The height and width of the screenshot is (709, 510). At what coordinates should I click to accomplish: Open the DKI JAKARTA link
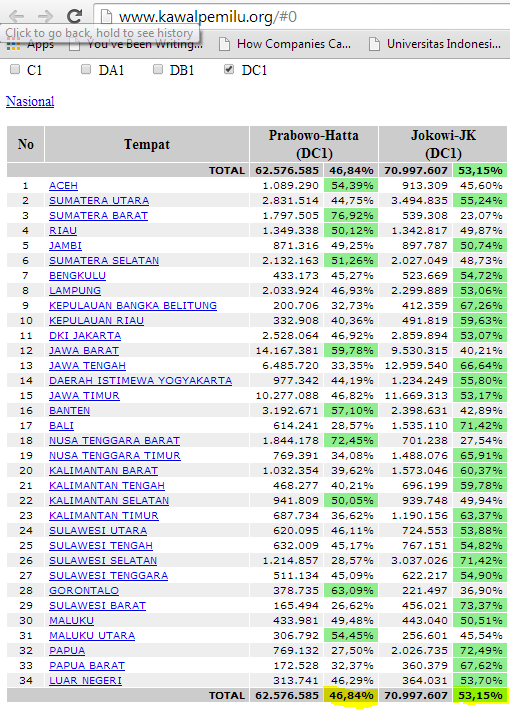point(85,335)
